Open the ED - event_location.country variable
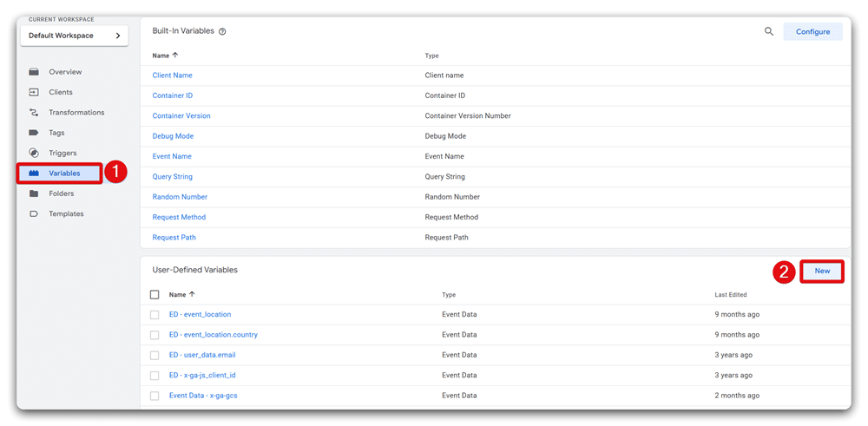This screenshot has width=868, height=426. click(214, 335)
